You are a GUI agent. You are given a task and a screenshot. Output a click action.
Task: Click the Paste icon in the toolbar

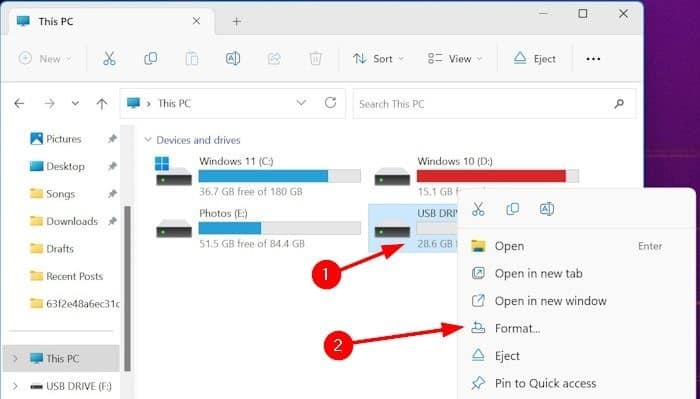pyautogui.click(x=192, y=58)
